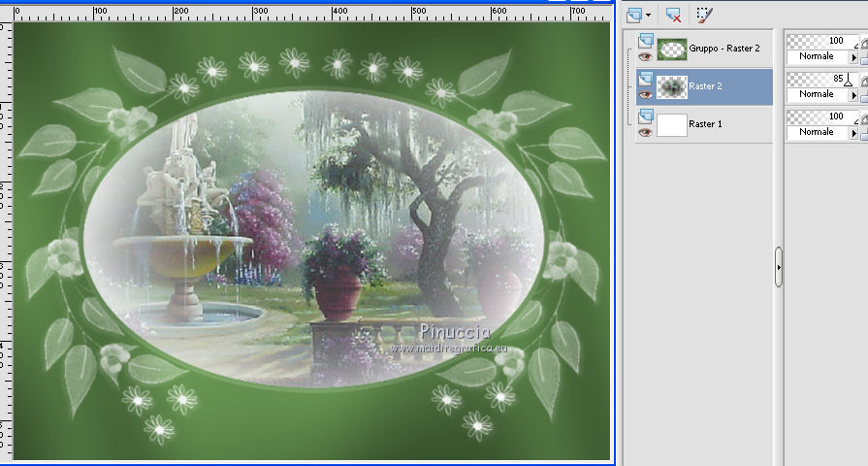Click the Gruppo - Raster 2 oval thumbnail
The width and height of the screenshot is (868, 466).
(671, 50)
